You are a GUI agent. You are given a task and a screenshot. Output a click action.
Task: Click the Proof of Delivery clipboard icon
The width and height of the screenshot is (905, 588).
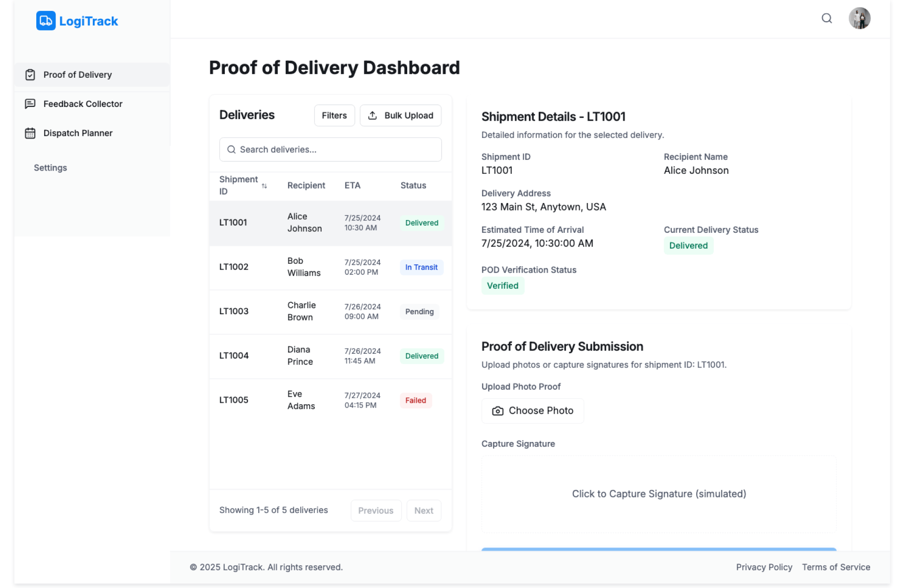click(x=30, y=75)
